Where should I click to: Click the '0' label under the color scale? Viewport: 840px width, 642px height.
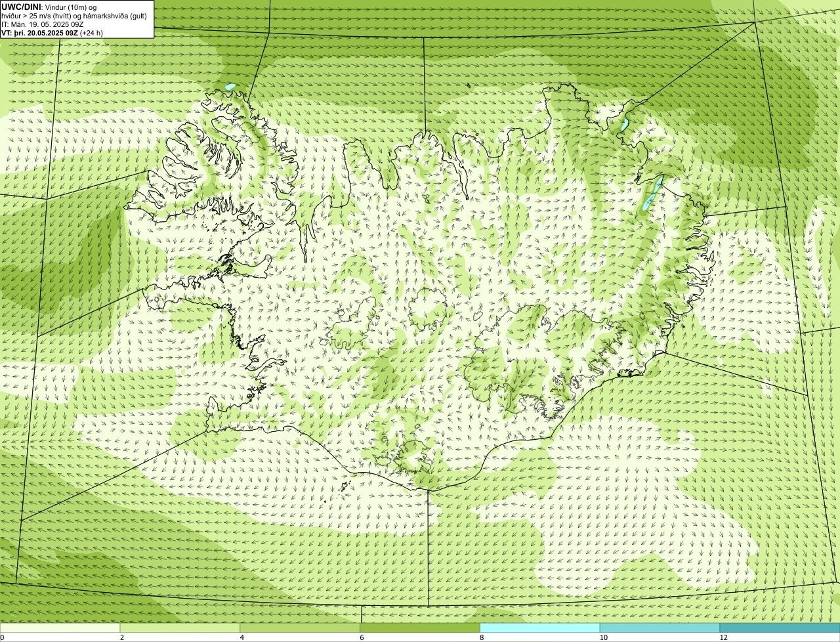[2, 637]
